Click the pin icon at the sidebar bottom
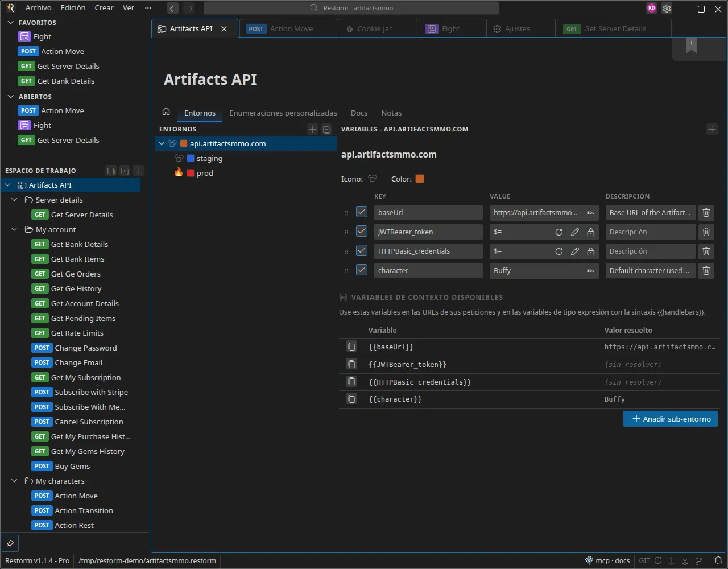 10,543
